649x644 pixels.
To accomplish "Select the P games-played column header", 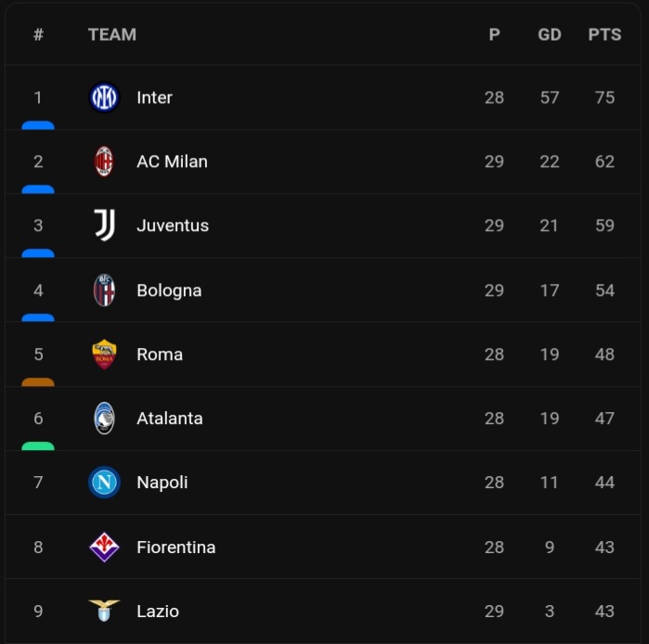I will pyautogui.click(x=494, y=34).
